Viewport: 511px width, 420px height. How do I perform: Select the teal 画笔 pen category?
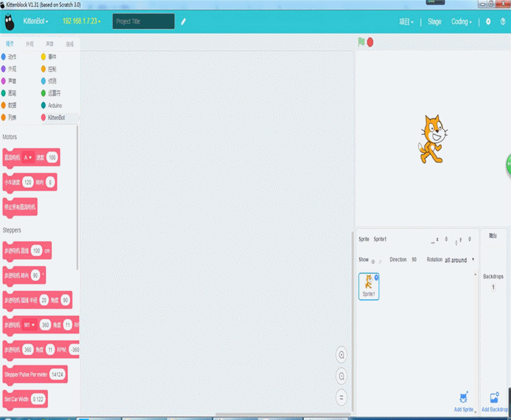click(x=9, y=93)
